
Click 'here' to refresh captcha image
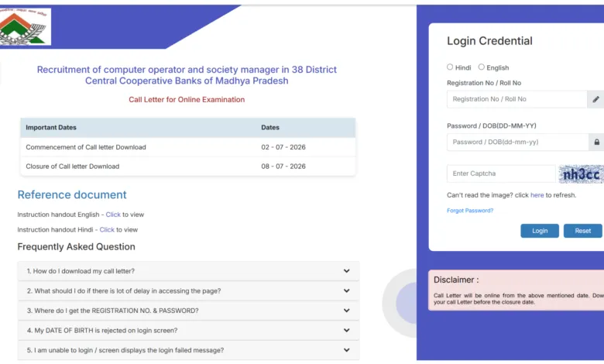[537, 195]
